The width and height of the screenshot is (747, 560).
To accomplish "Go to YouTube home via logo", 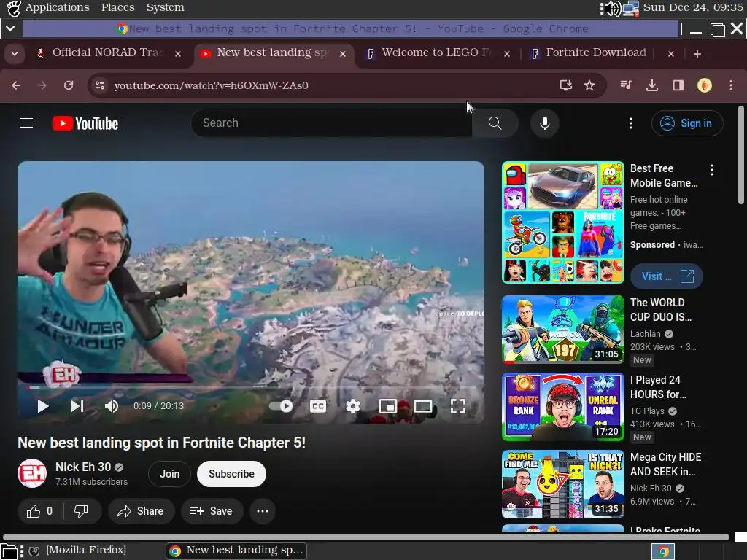I will click(85, 123).
